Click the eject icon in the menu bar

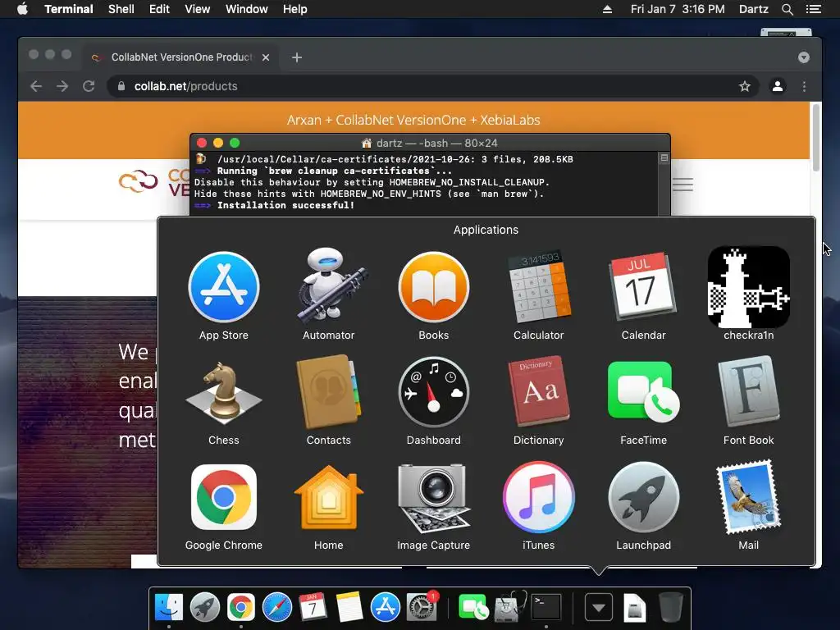607,9
